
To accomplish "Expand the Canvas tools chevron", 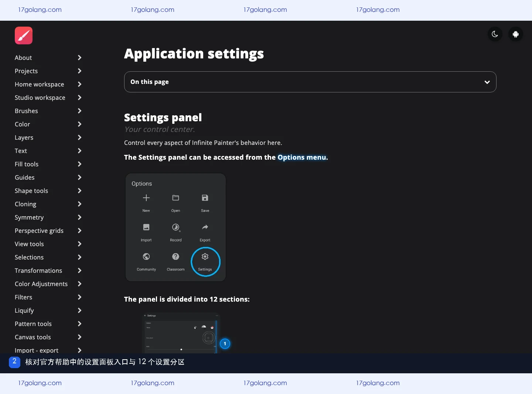I will pyautogui.click(x=79, y=337).
